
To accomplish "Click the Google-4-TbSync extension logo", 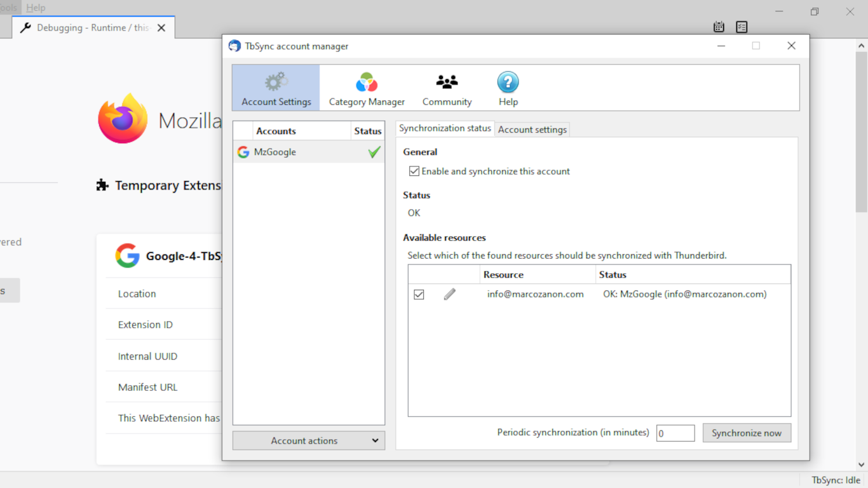I will pos(127,255).
